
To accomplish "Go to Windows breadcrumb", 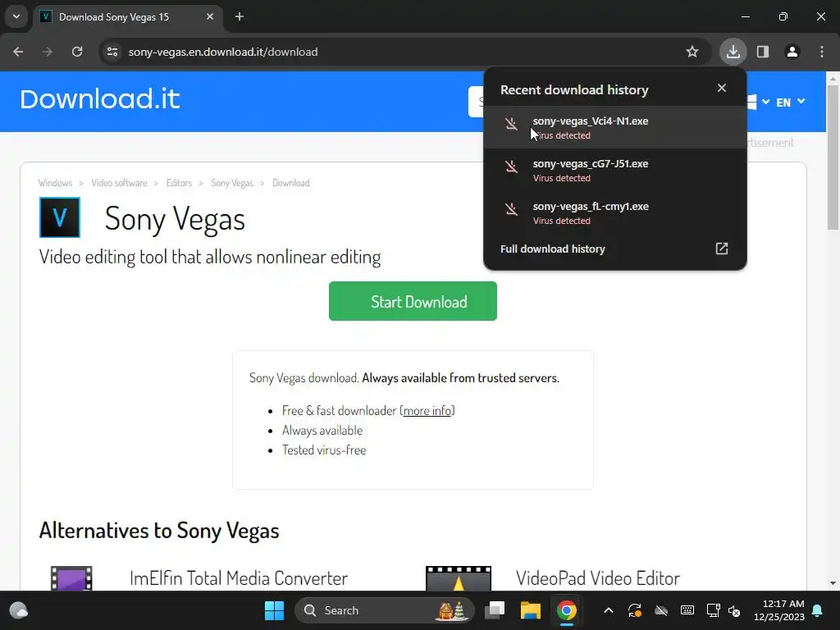I will pos(55,183).
